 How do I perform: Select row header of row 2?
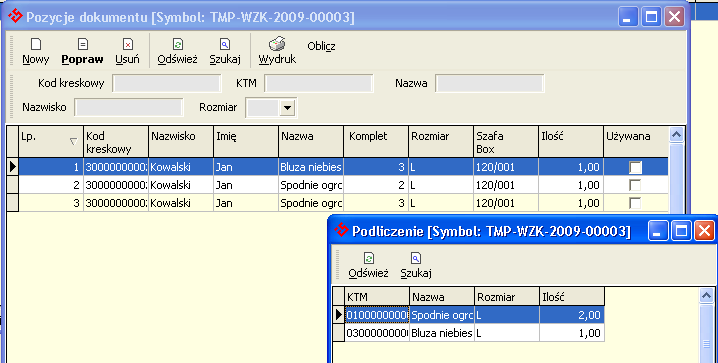(12, 185)
